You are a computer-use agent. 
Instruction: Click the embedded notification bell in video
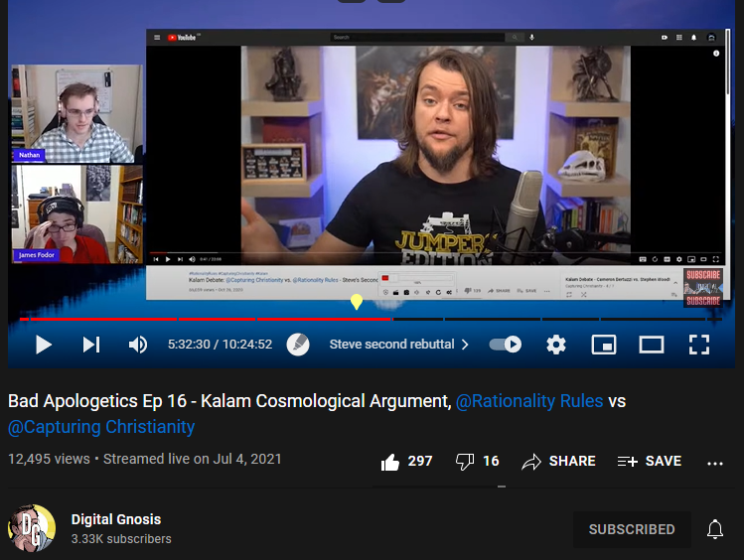[693, 38]
